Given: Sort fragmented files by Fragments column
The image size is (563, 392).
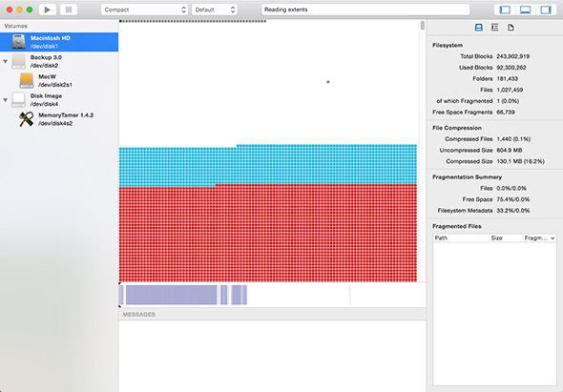Looking at the screenshot, I should point(539,238).
